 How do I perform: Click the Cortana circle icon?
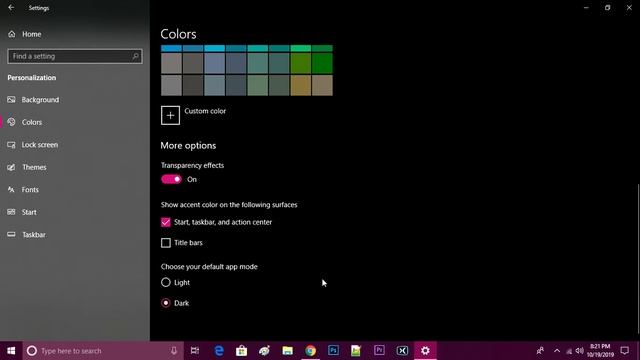pyautogui.click(x=32, y=351)
